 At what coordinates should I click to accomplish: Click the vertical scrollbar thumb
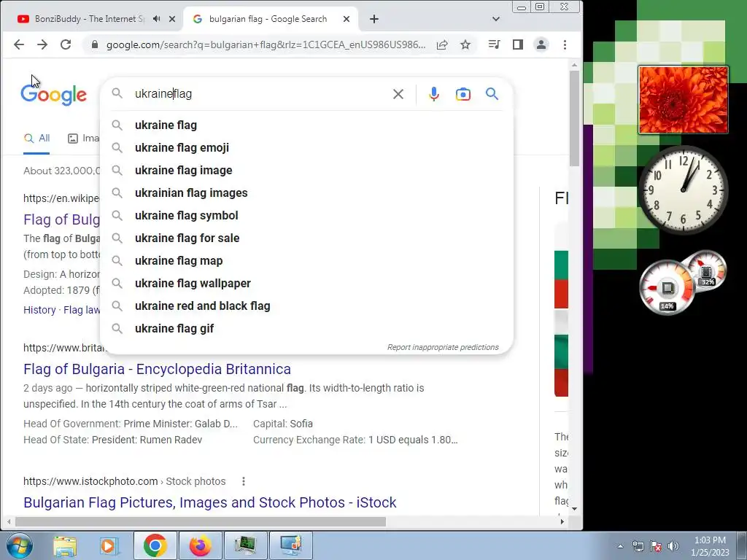(575, 119)
